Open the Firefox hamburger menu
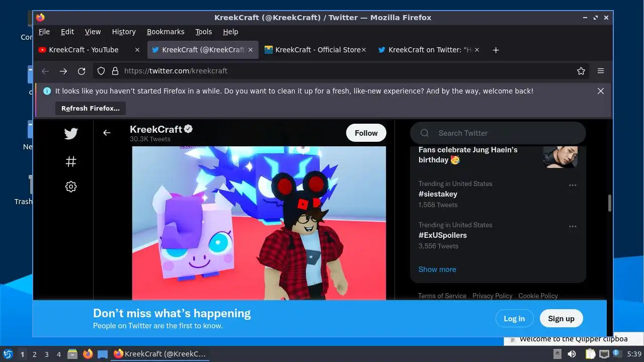This screenshot has height=362, width=644. 601,71
